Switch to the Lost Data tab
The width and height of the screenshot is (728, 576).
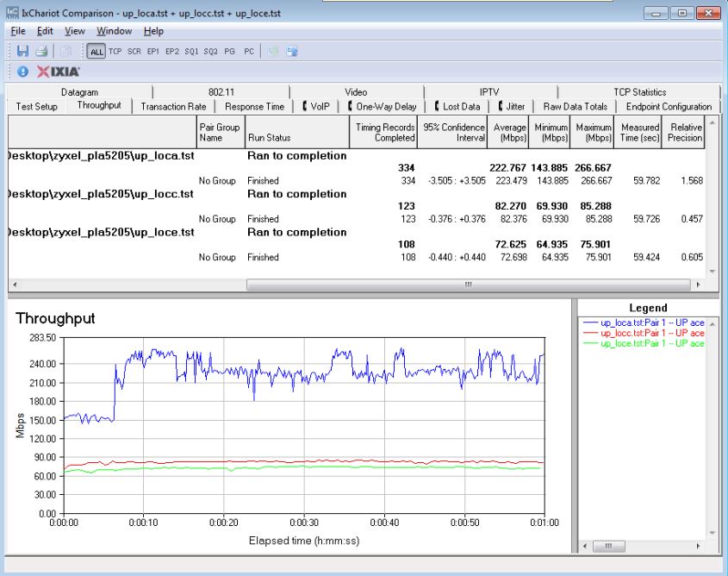click(457, 106)
